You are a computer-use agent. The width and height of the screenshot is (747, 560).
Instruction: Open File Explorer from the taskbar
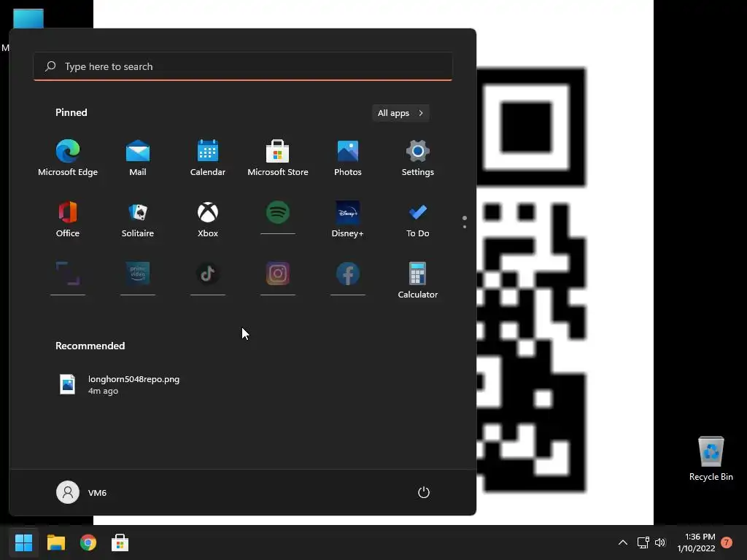(x=56, y=542)
